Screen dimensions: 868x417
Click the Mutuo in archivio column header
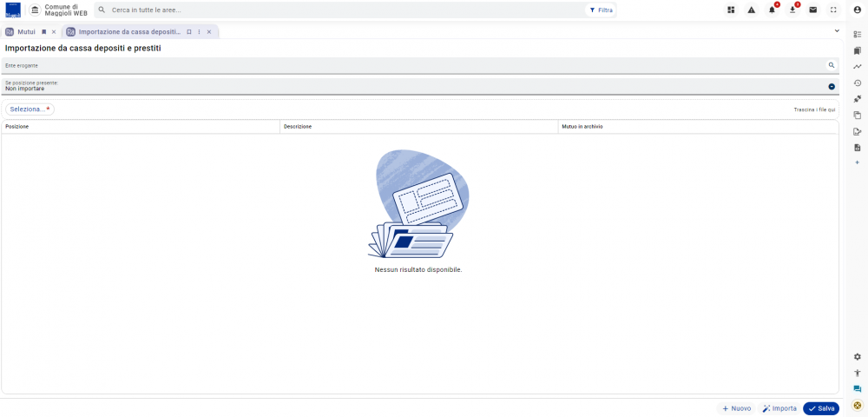[x=699, y=127]
